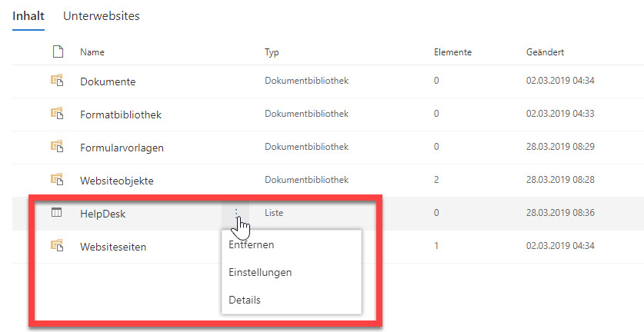644x332 pixels.
Task: Sort by the Name column header
Action: coord(92,52)
